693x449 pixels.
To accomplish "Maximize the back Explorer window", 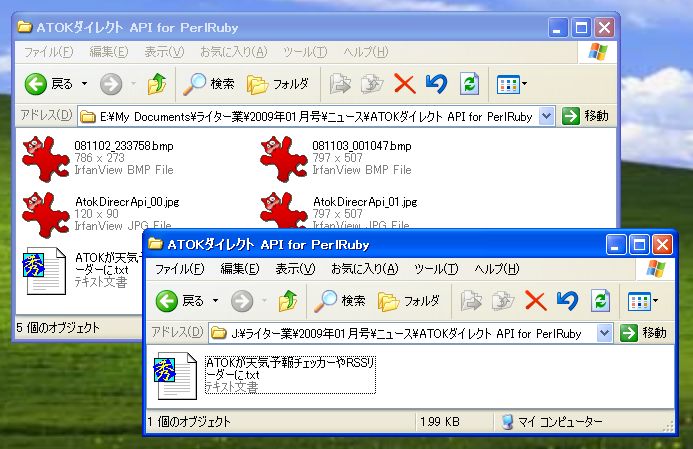I will [581, 28].
